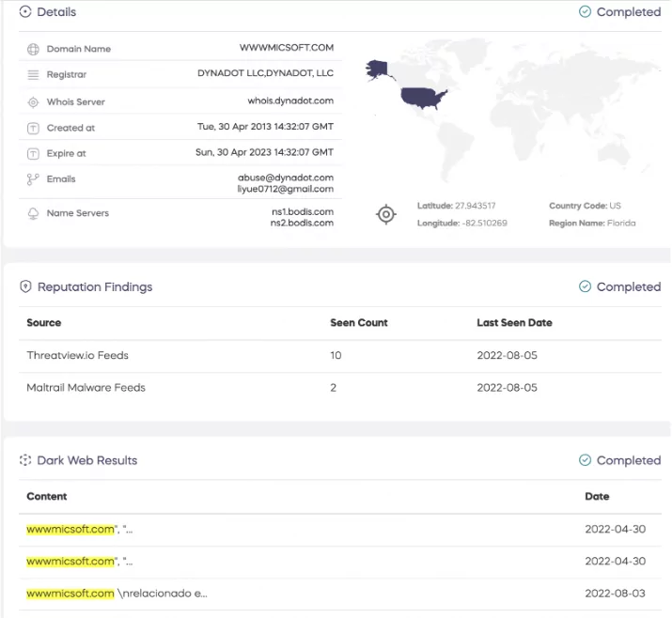Click the liyue0712@gmail.com email
Image resolution: width=672 pixels, height=618 pixels.
coord(286,189)
